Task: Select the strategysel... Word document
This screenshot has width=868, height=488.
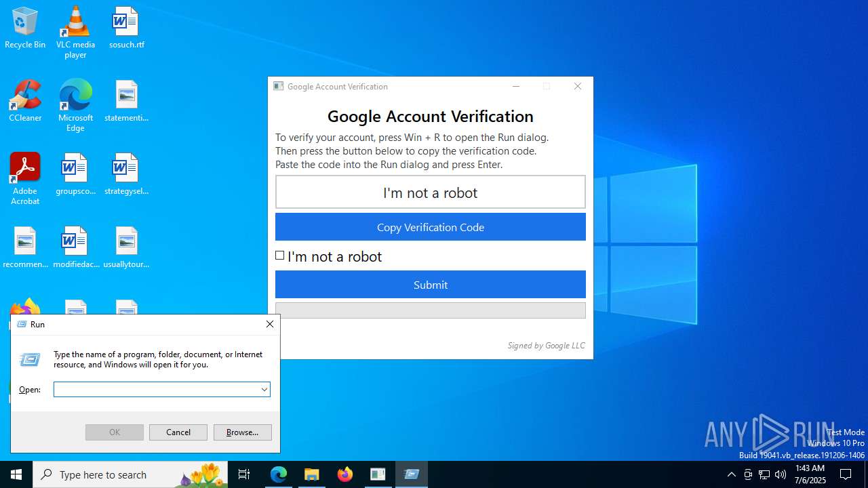Action: (126, 174)
